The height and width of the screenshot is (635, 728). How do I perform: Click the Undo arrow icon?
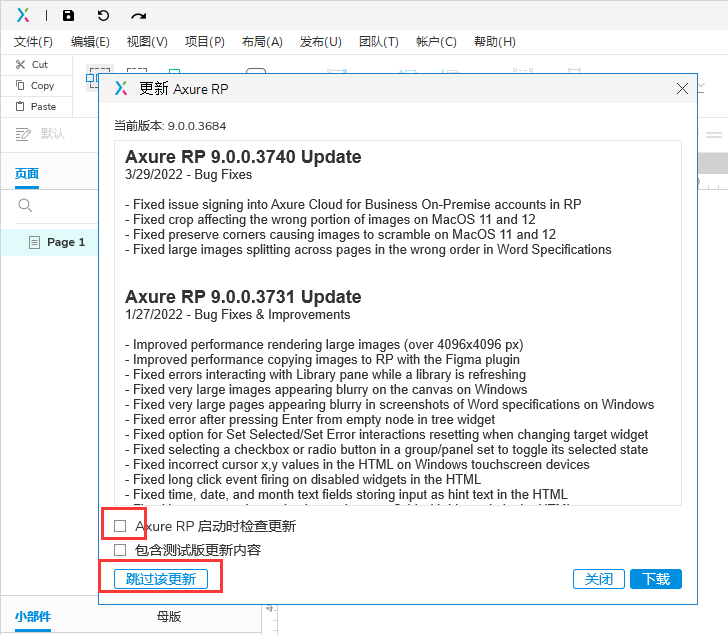pos(103,16)
